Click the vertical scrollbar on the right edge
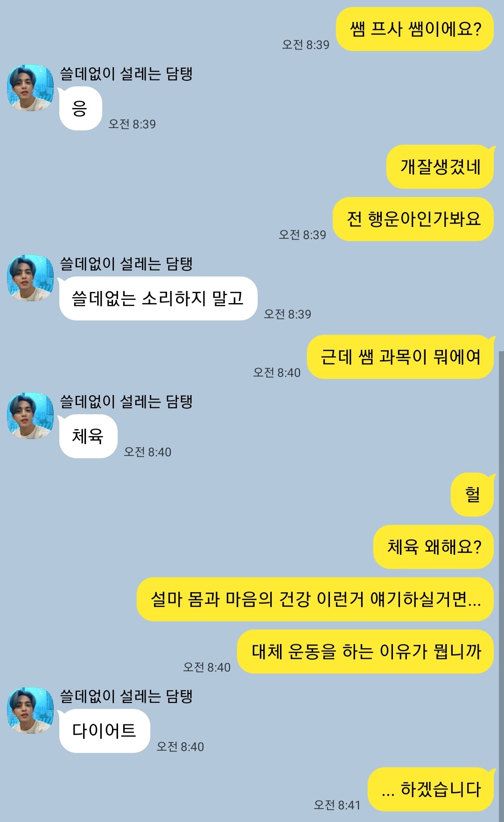The image size is (504, 822). tap(501, 586)
